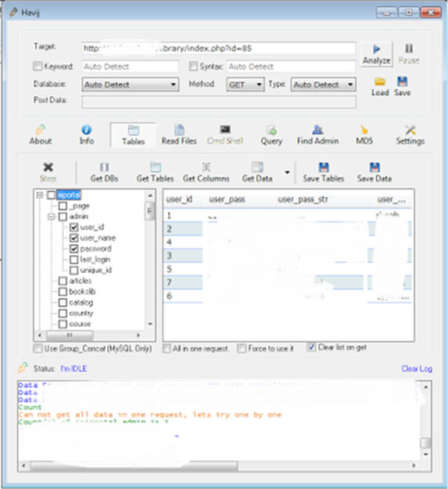
Task: Check the unique_id column checkbox
Action: click(x=73, y=270)
